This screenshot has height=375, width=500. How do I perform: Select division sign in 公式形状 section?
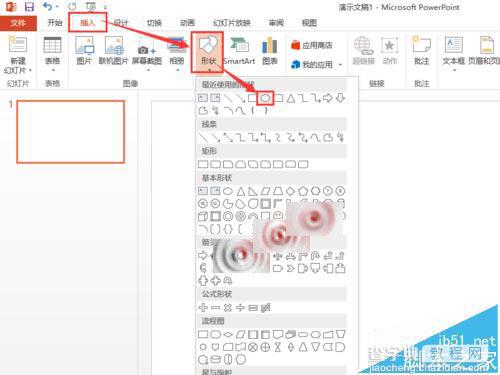tap(240, 307)
